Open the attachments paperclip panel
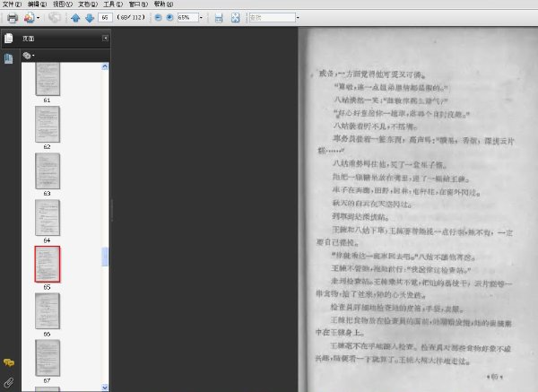Screen dimensions: 538x392 point(9,382)
